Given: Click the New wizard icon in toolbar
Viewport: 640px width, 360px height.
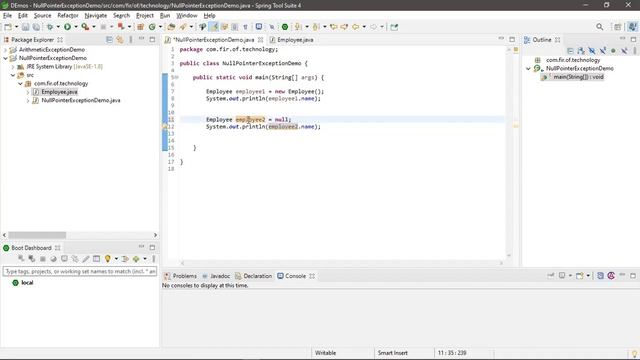Looking at the screenshot, I should coord(8,27).
